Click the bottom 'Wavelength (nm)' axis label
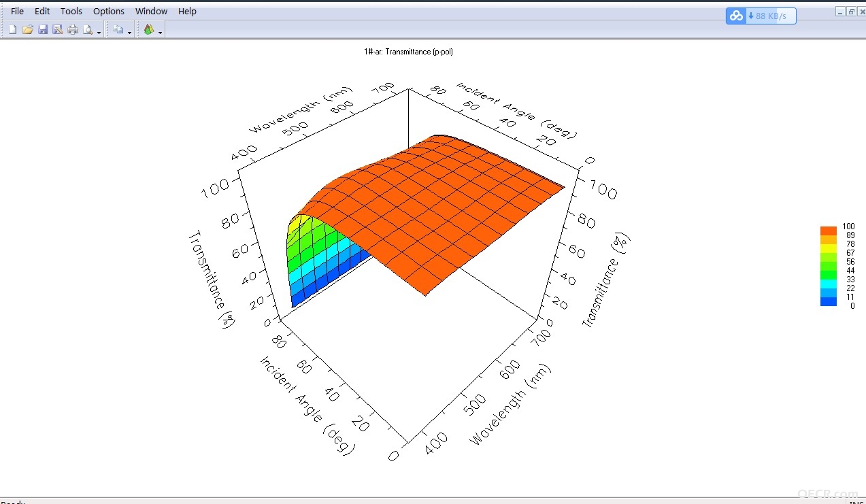866x504 pixels. coord(510,404)
